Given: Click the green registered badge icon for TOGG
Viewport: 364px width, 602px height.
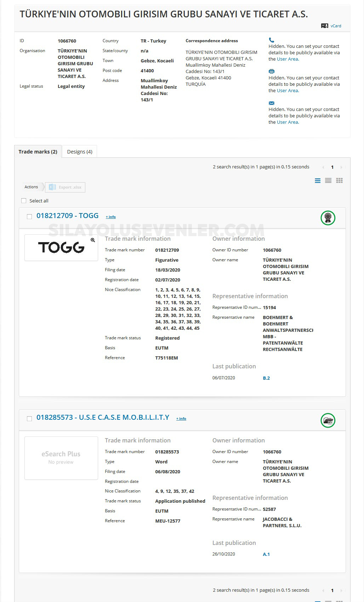Looking at the screenshot, I should 328,217.
